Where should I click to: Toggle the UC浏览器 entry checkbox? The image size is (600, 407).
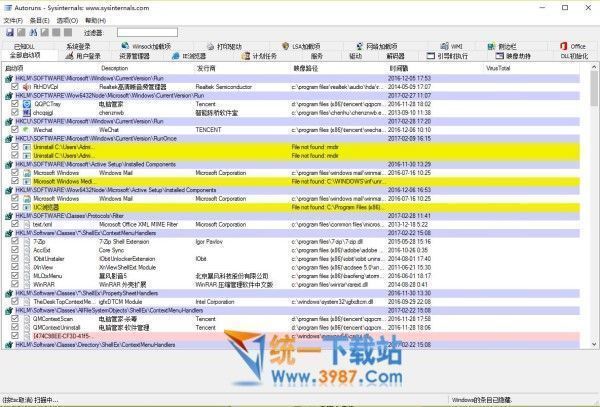point(15,207)
